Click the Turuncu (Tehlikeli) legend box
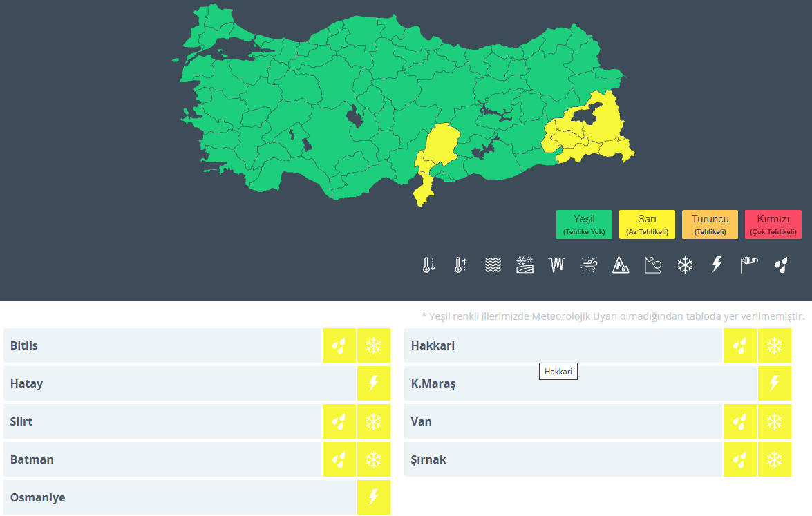 (710, 224)
